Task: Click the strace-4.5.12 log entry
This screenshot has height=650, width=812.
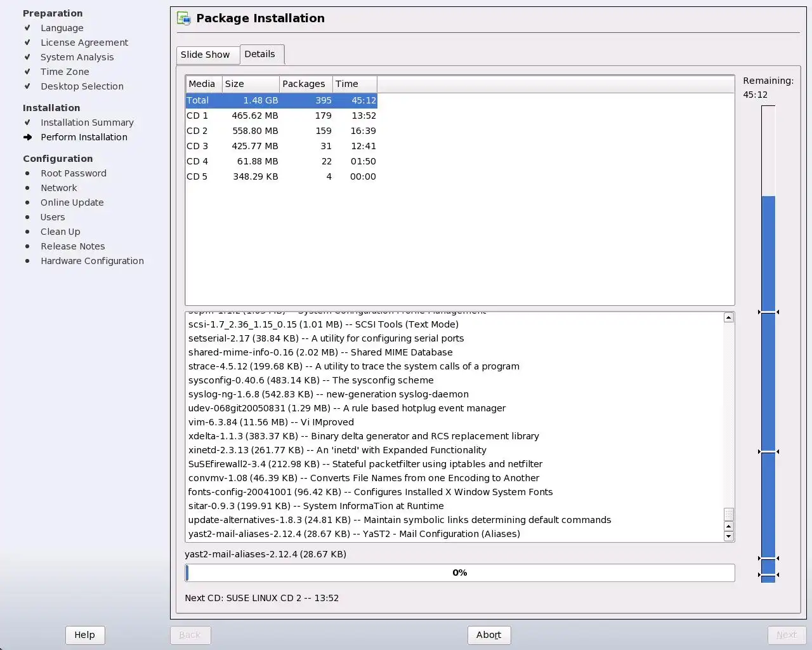Action: click(x=353, y=366)
